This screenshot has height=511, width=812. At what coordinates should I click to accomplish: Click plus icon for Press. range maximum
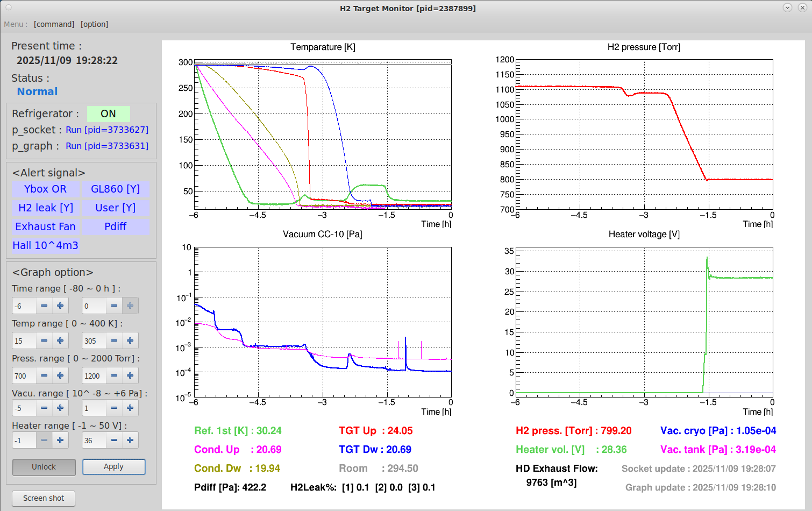(130, 375)
